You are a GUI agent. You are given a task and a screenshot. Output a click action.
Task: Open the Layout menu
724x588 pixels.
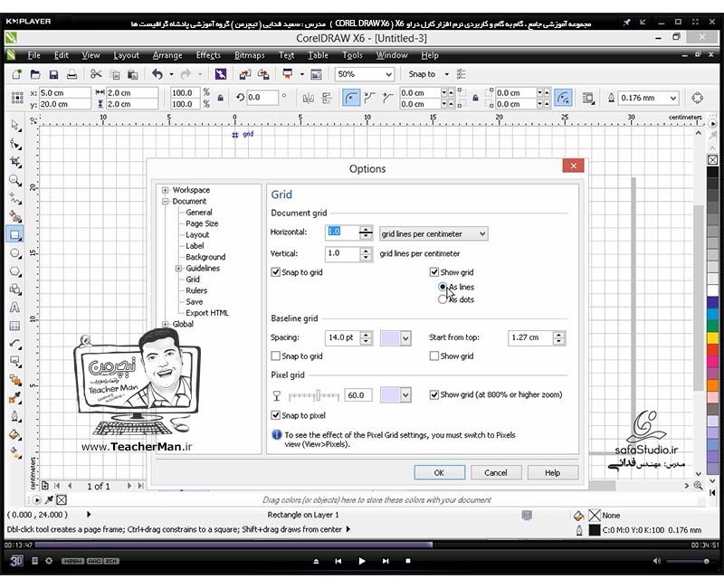(126, 55)
